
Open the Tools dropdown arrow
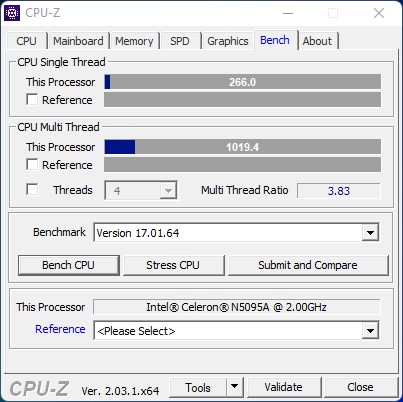coord(235,387)
